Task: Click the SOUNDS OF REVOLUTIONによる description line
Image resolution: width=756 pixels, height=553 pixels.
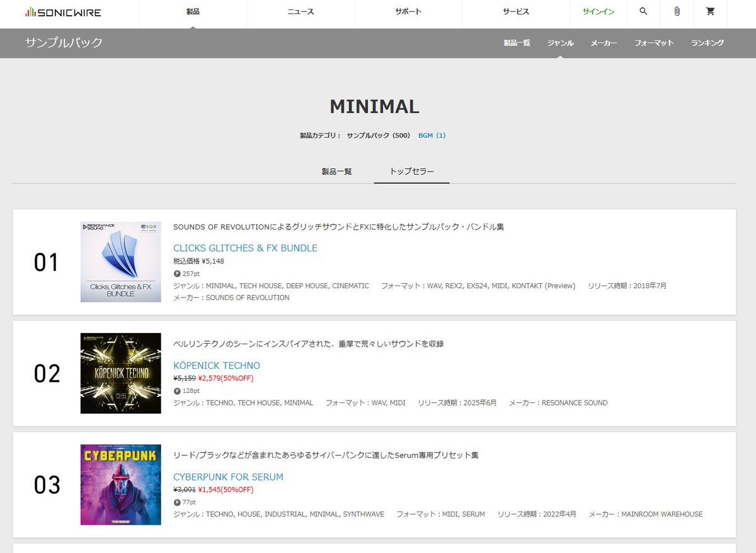Action: (338, 226)
